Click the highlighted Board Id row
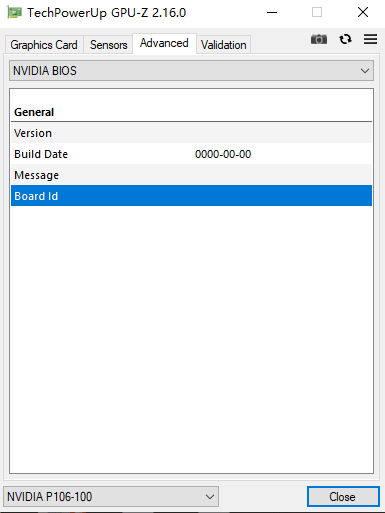The width and height of the screenshot is (385, 513). [x=191, y=196]
